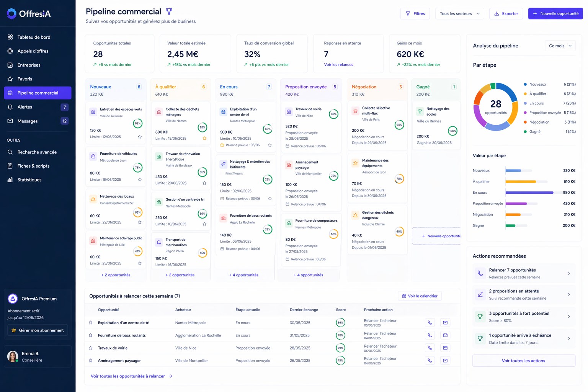Expand Relancer 7 opportunités chevron
The image size is (588, 392).
click(569, 273)
